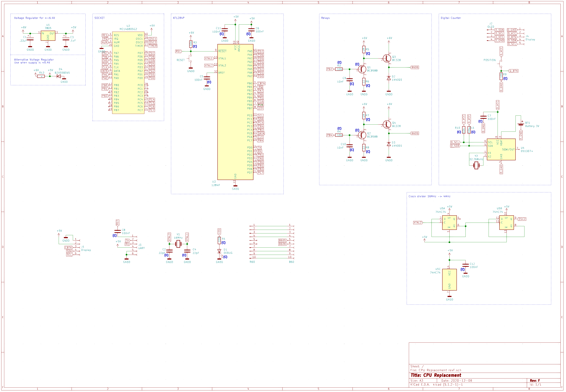This screenshot has height=392, width=566.
Task: Click the 'Voltage Regulator for >=6.4V' heading
Action: 35,18
